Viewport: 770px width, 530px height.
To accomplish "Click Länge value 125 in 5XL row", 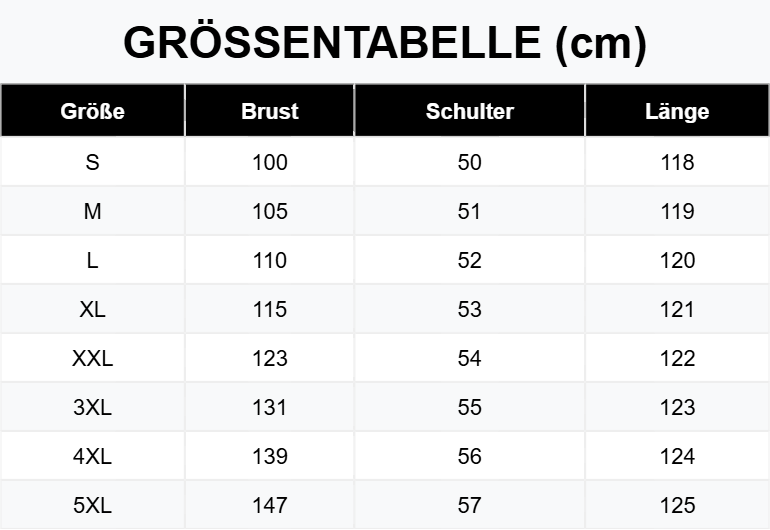I will coord(677,505).
